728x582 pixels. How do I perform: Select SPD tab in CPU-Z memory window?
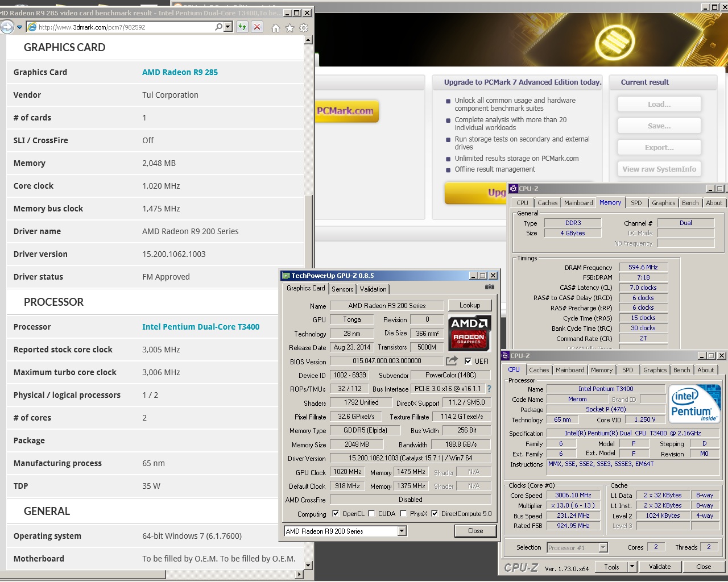pyautogui.click(x=636, y=203)
